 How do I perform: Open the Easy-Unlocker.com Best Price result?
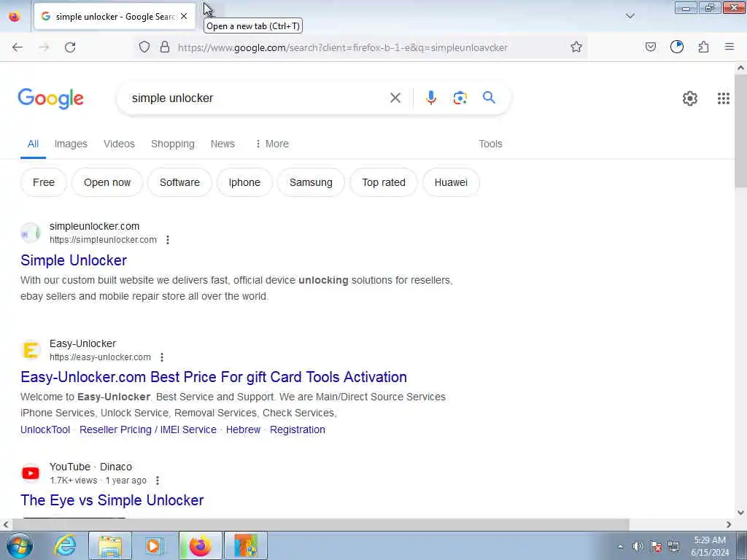point(214,377)
